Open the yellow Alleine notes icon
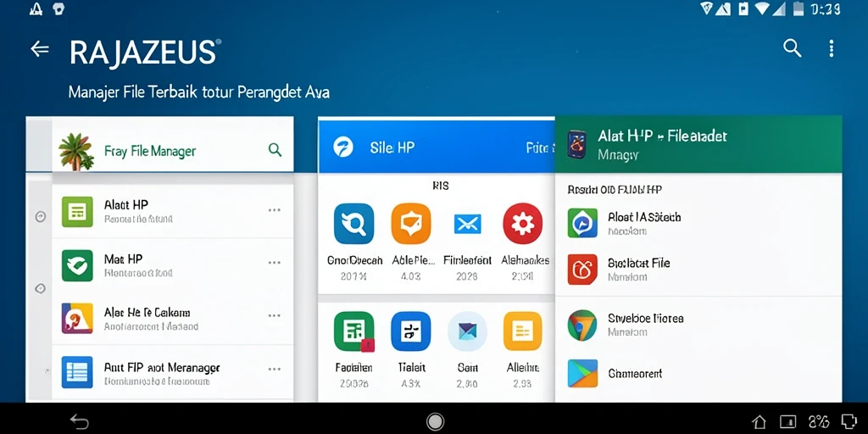The width and height of the screenshot is (868, 434). (x=522, y=331)
